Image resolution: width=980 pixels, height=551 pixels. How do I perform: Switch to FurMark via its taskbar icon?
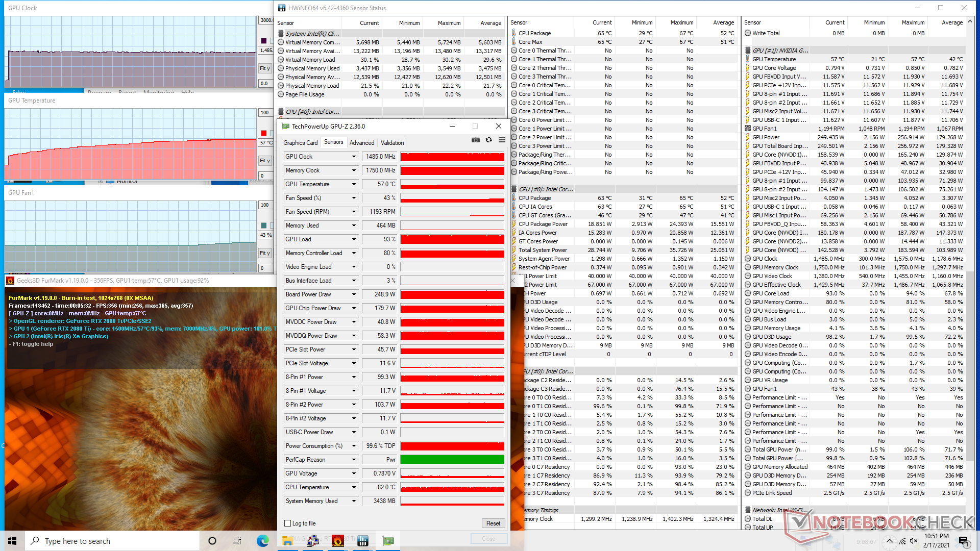pos(338,541)
